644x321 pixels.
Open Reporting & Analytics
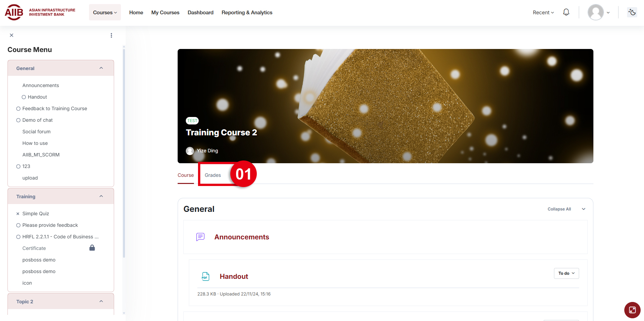tap(247, 12)
